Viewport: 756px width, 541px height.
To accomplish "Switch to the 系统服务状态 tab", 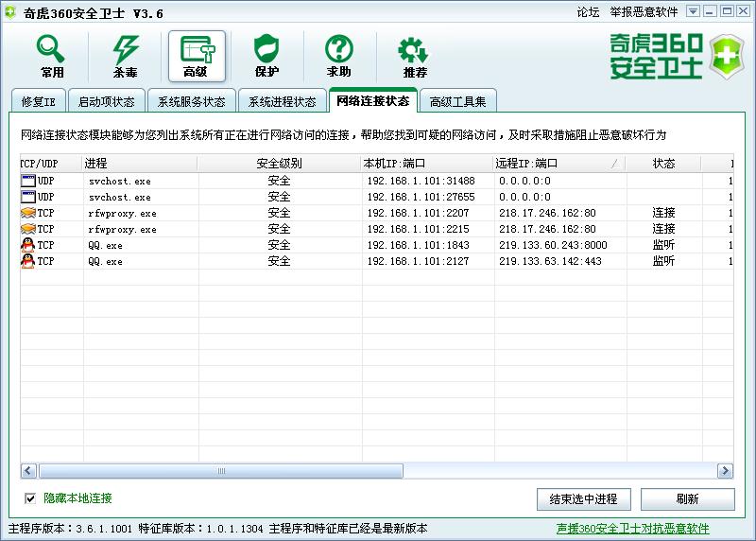I will coord(192,102).
